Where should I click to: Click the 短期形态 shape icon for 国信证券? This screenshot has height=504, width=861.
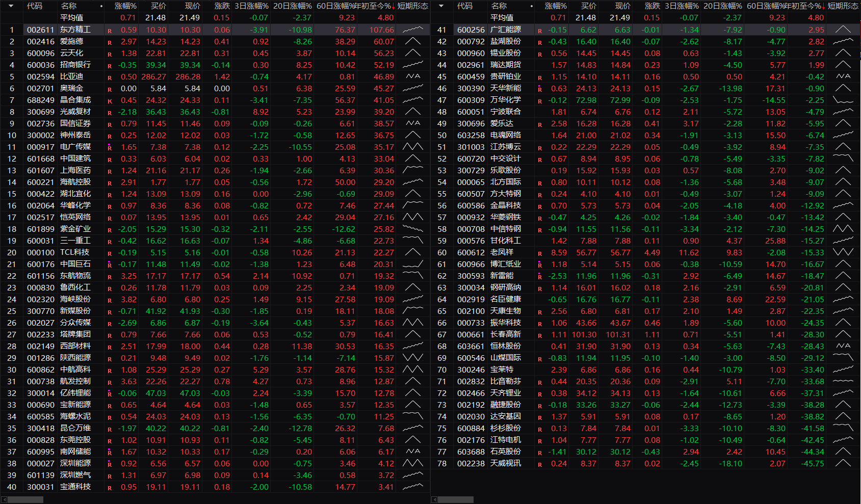coord(413,123)
